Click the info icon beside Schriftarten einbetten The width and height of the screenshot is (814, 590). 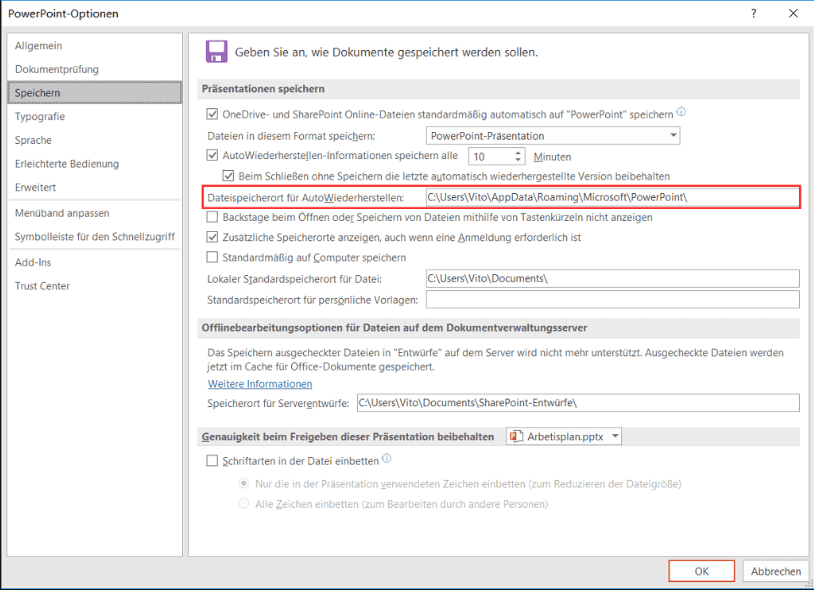[387, 458]
